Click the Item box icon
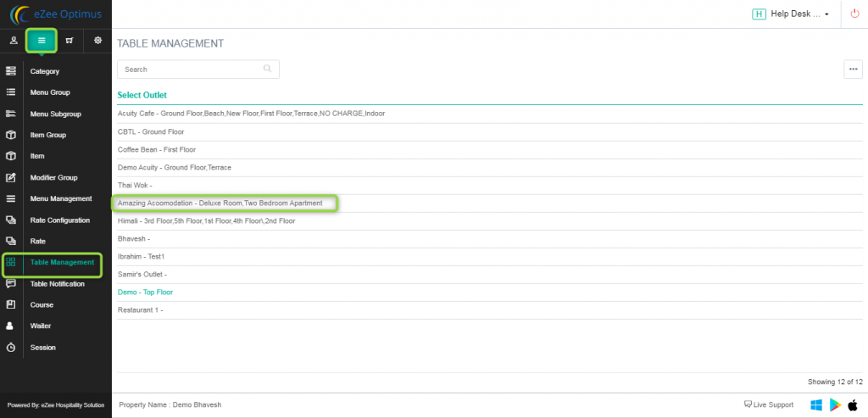This screenshot has height=418, width=868. pos(10,156)
